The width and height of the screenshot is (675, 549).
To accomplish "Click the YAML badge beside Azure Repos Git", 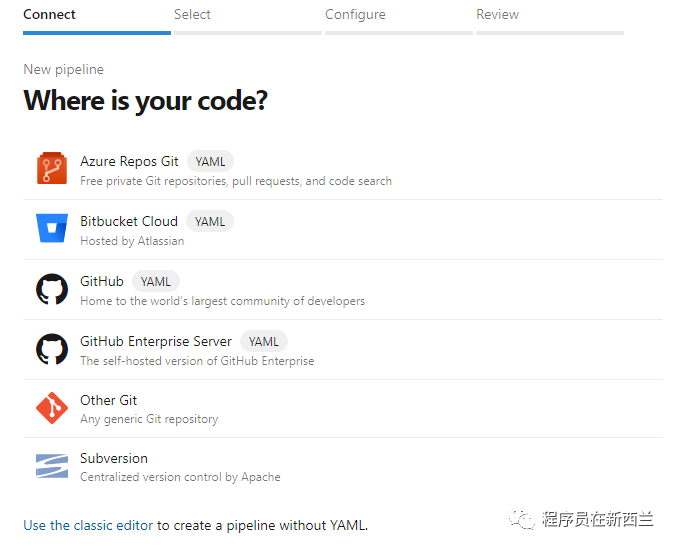I will tap(210, 161).
